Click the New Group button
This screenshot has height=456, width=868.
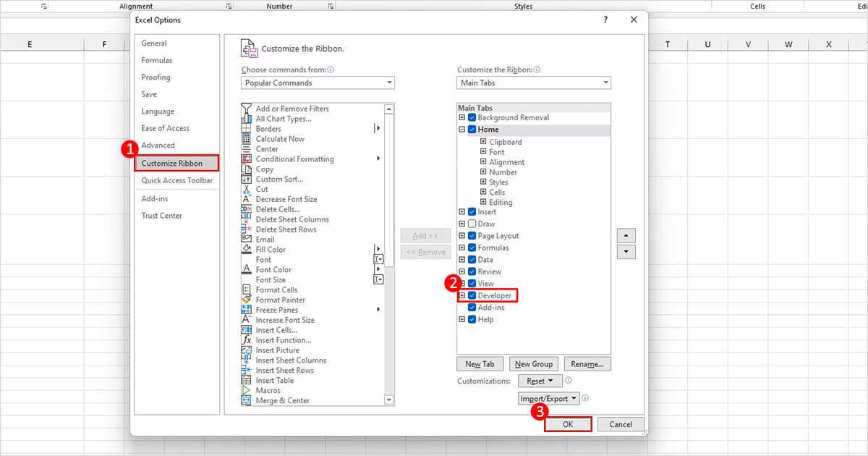[x=534, y=363]
